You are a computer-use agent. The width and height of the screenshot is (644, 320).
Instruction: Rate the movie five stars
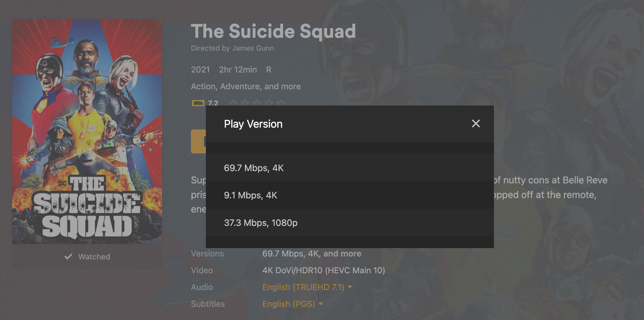tap(281, 103)
